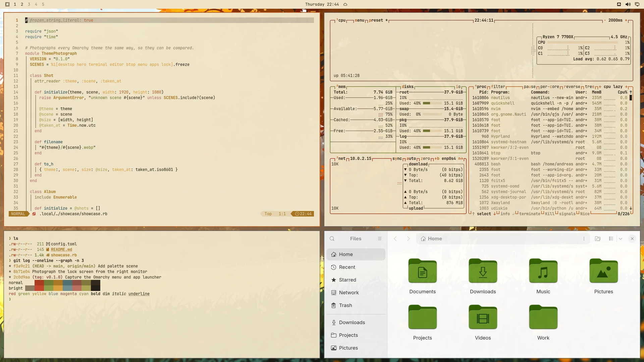Go back with the navigation arrow
Image resolution: width=644 pixels, height=362 pixels.
tap(395, 239)
